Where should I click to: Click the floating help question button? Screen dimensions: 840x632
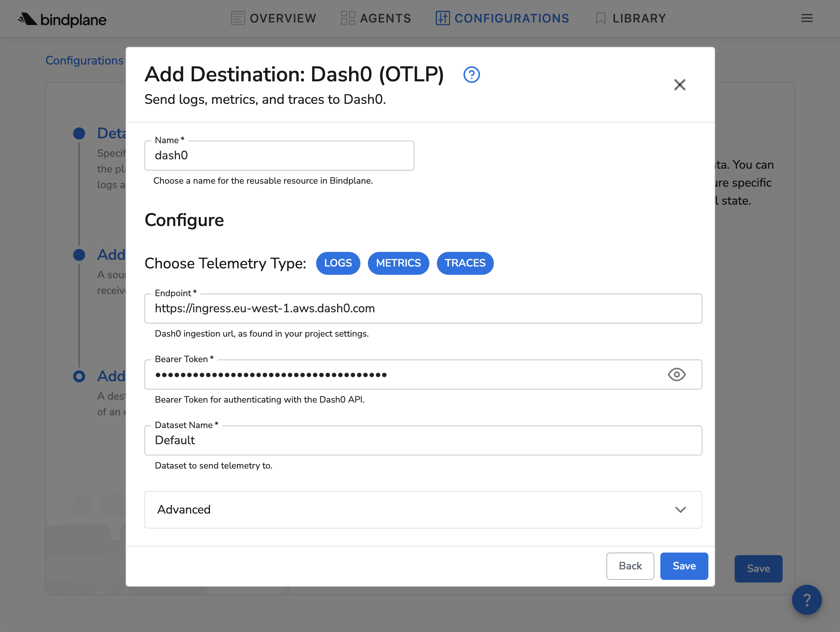click(x=807, y=600)
